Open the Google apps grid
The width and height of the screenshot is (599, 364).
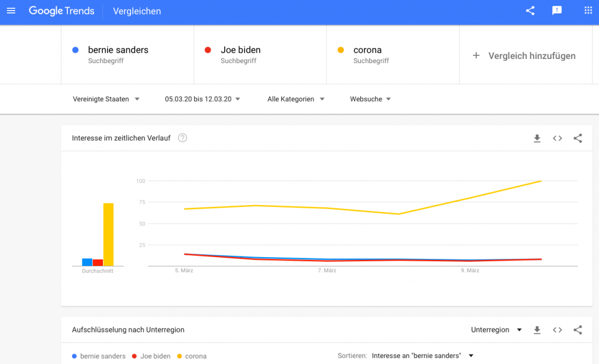(x=588, y=11)
